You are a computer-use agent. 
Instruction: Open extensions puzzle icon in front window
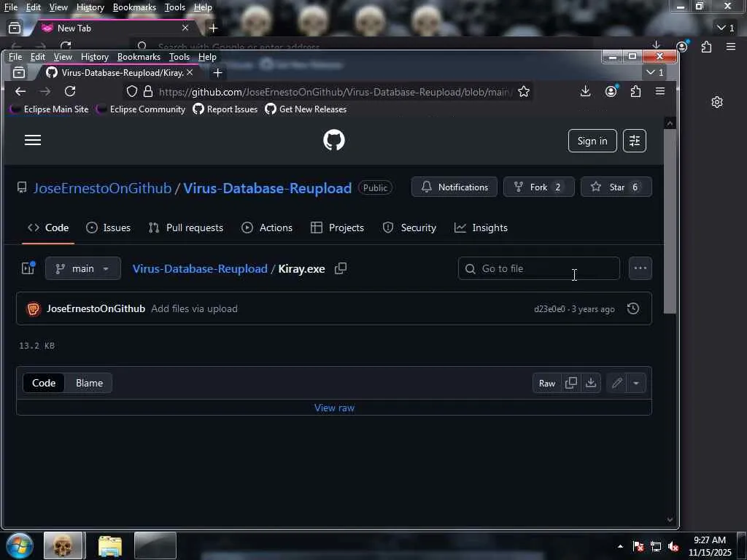point(635,91)
